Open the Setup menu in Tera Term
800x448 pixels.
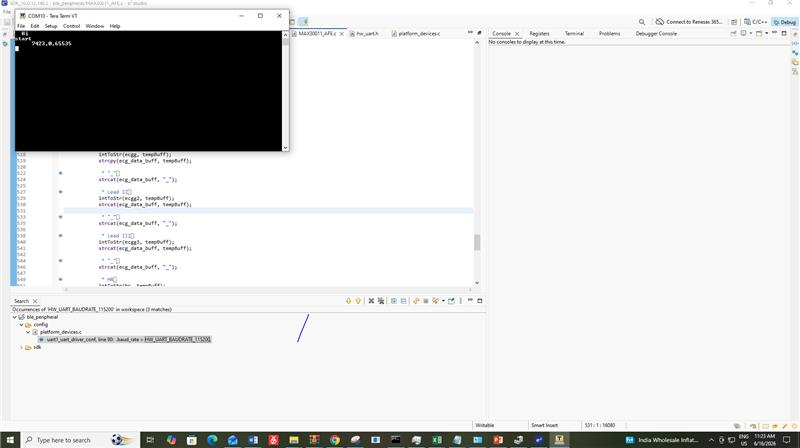[51, 26]
